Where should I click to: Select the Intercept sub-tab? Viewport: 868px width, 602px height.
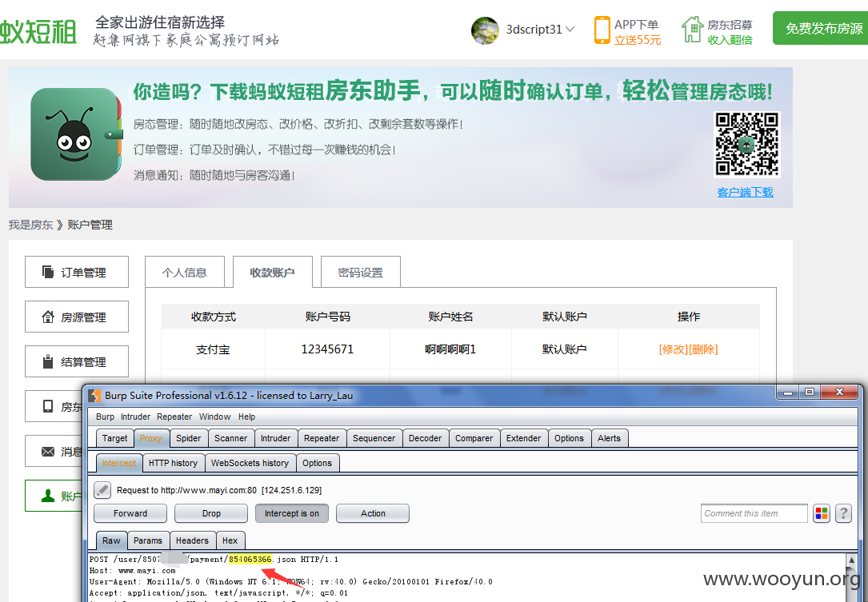[119, 463]
